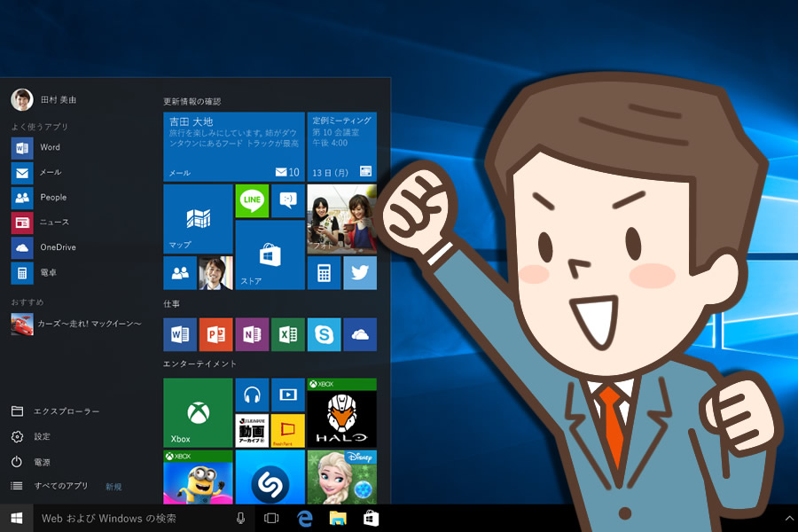Open the OneNote tile
Image resolution: width=798 pixels, height=532 pixels.
[x=252, y=334]
